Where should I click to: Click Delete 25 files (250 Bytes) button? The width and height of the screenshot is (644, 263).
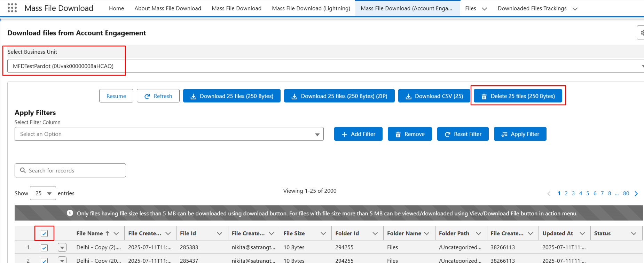(x=518, y=96)
